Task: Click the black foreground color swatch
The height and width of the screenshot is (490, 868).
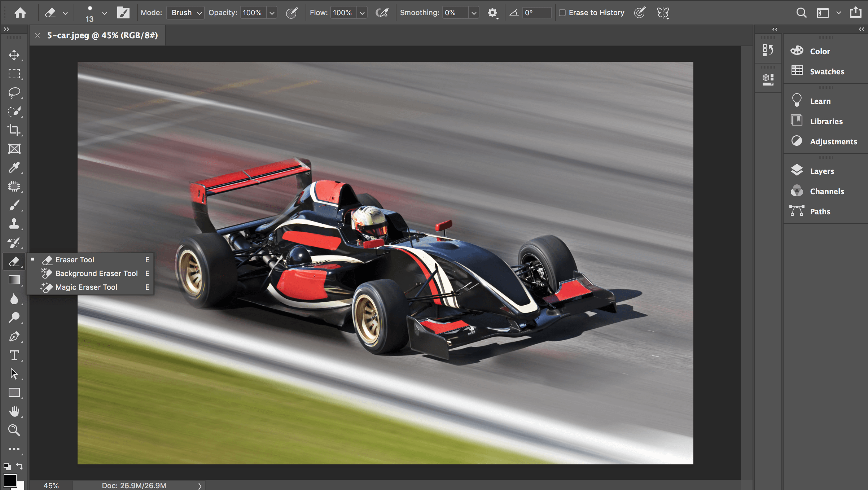Action: tap(10, 480)
